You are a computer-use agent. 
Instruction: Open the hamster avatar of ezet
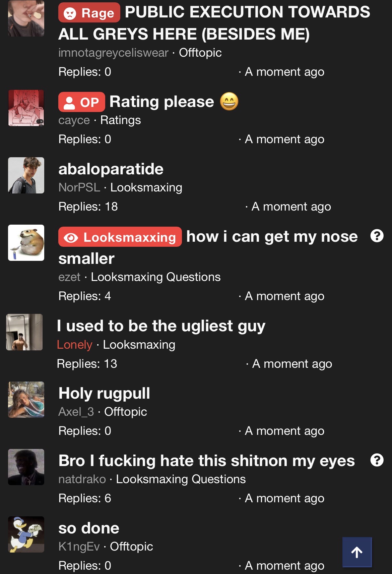26,243
